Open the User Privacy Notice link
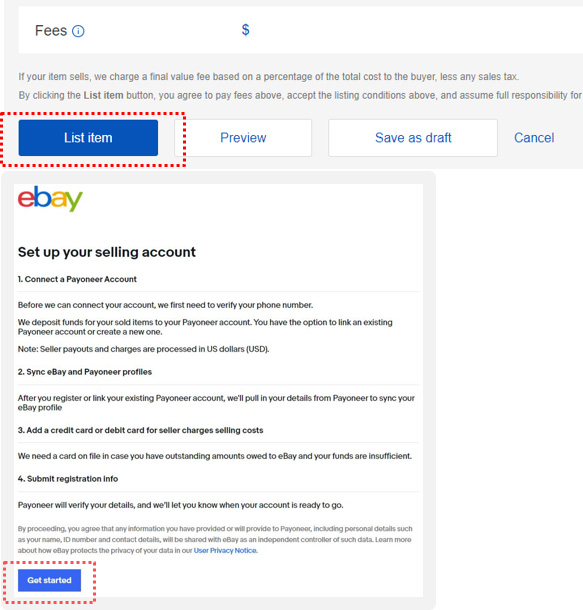This screenshot has width=583, height=610. [225, 550]
